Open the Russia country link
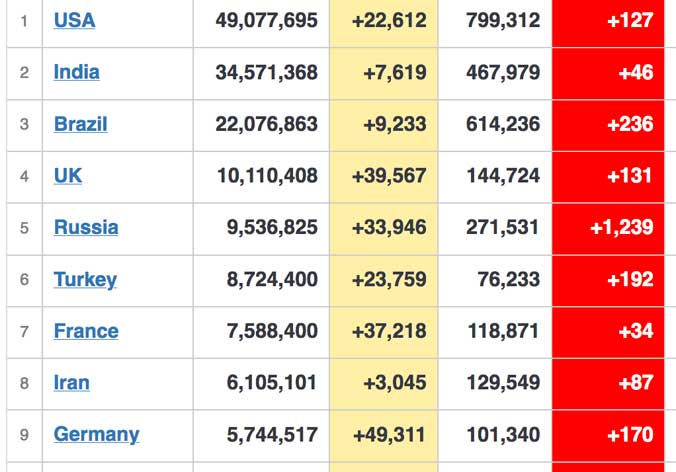Viewport: 676px width, 472px height. pyautogui.click(x=86, y=228)
